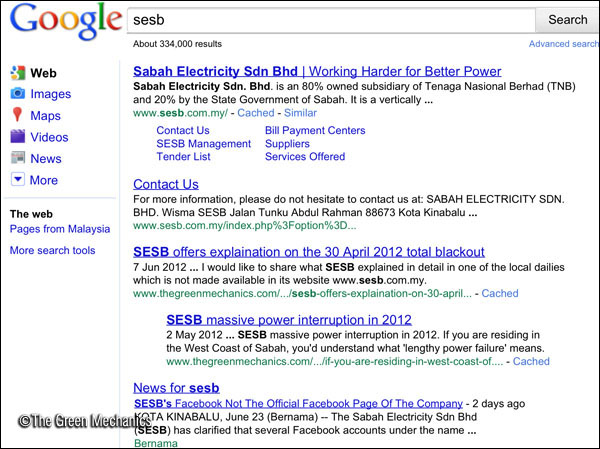The image size is (600, 449).
Task: Open SESB offers explaination blackout result
Action: click(x=309, y=252)
